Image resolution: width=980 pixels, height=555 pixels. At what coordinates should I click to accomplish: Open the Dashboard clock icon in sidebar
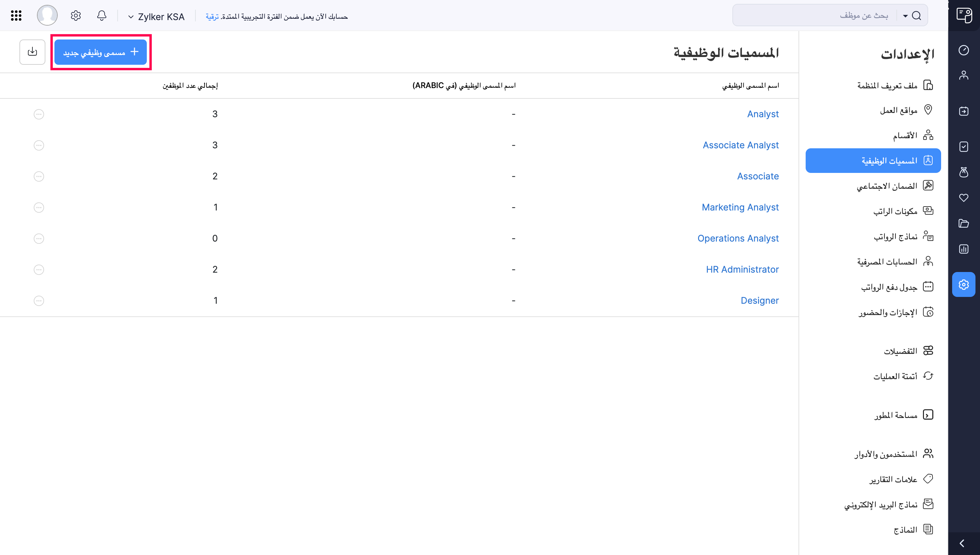pos(964,50)
